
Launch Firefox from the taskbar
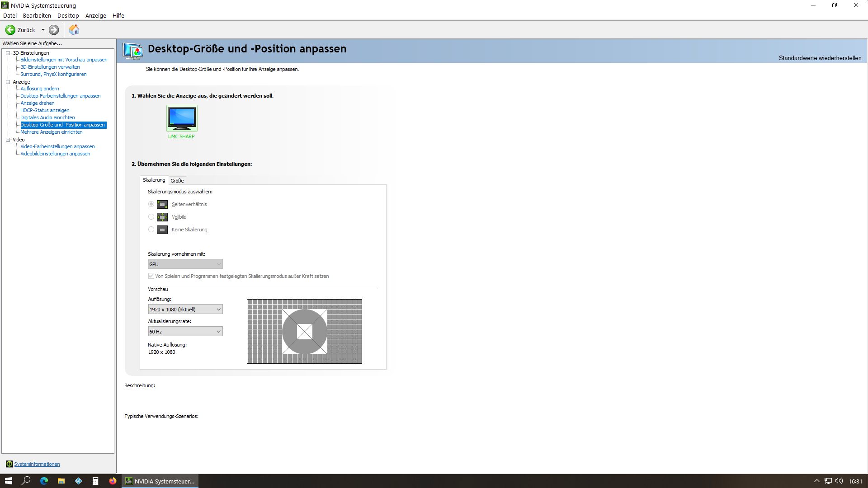[113, 481]
